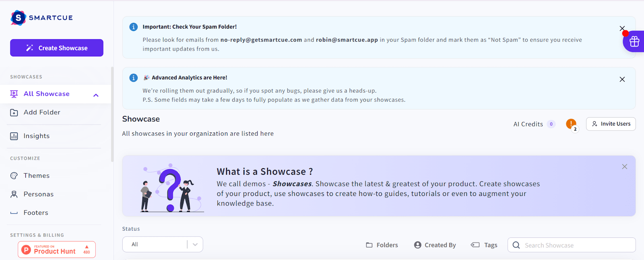Collapse the All Showcase section chevron
Image resolution: width=644 pixels, height=260 pixels.
coord(96,95)
